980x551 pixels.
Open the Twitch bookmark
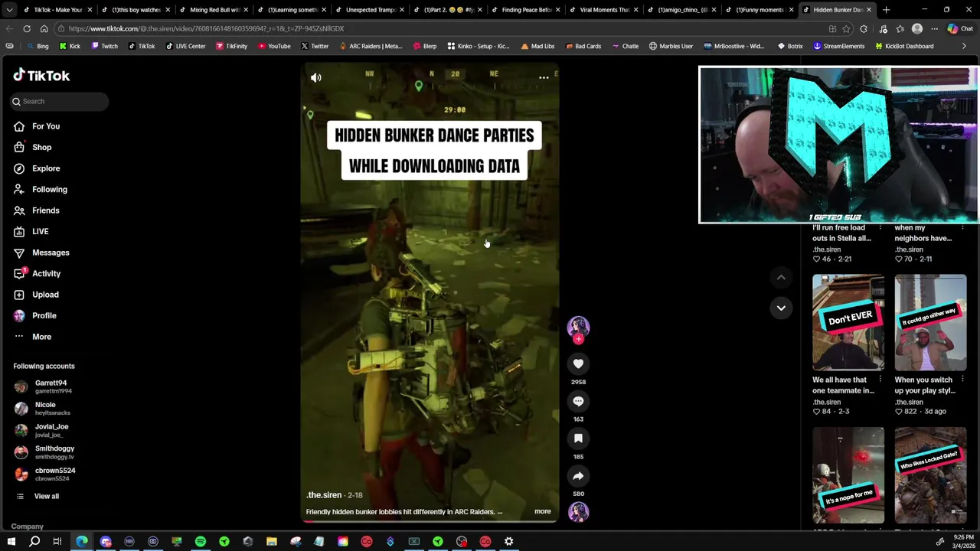104,46
